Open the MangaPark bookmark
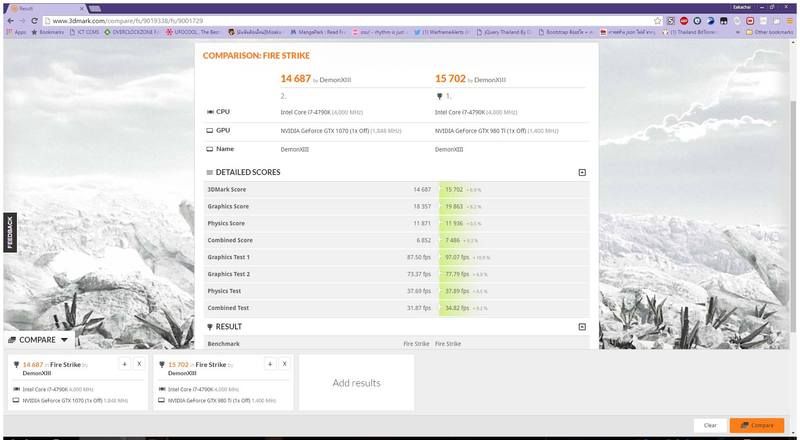This screenshot has height=440, width=800. pyautogui.click(x=318, y=32)
